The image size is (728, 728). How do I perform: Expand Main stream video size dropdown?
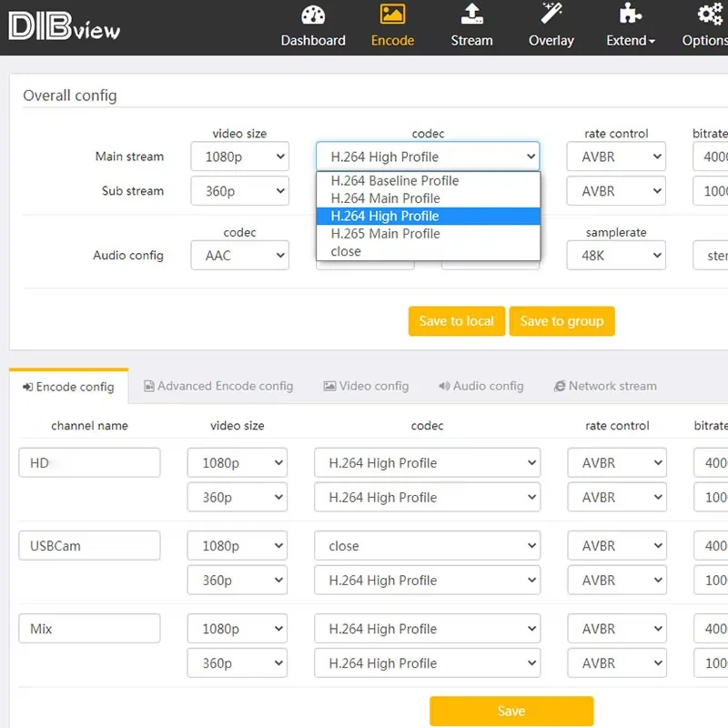click(239, 157)
